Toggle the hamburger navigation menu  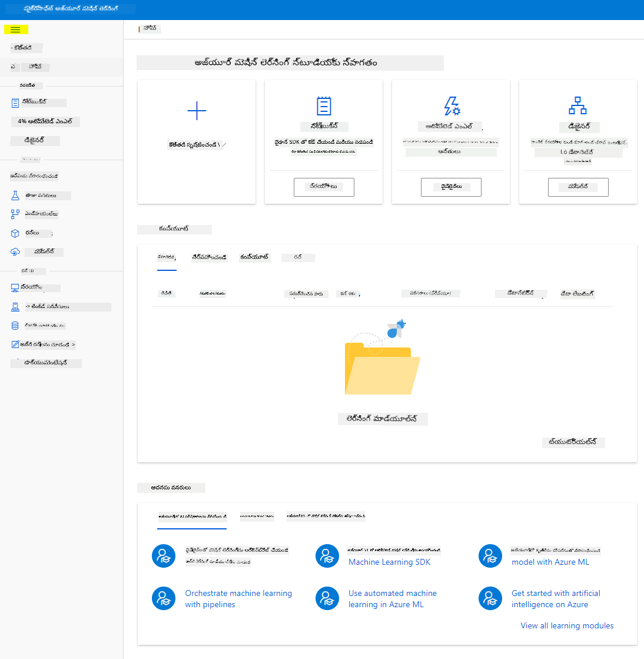coord(15,29)
